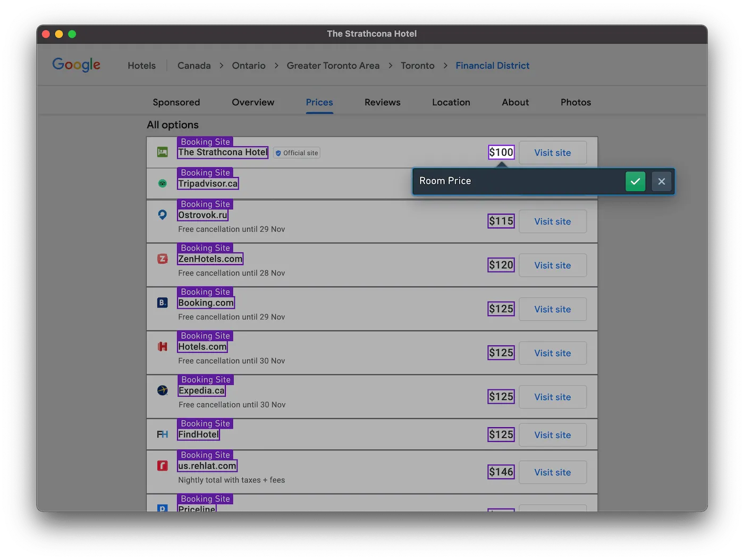
Task: Confirm Room Price label with green checkmark
Action: pos(635,181)
